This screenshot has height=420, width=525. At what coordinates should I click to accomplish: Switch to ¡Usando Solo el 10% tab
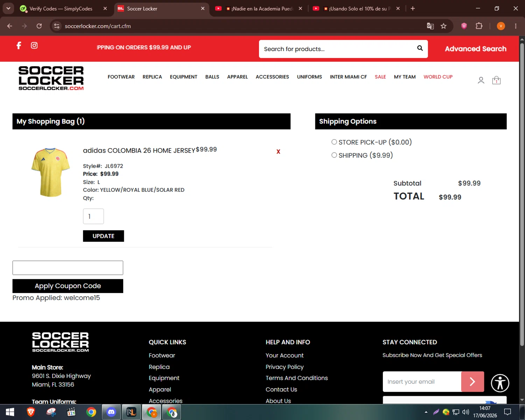(356, 9)
